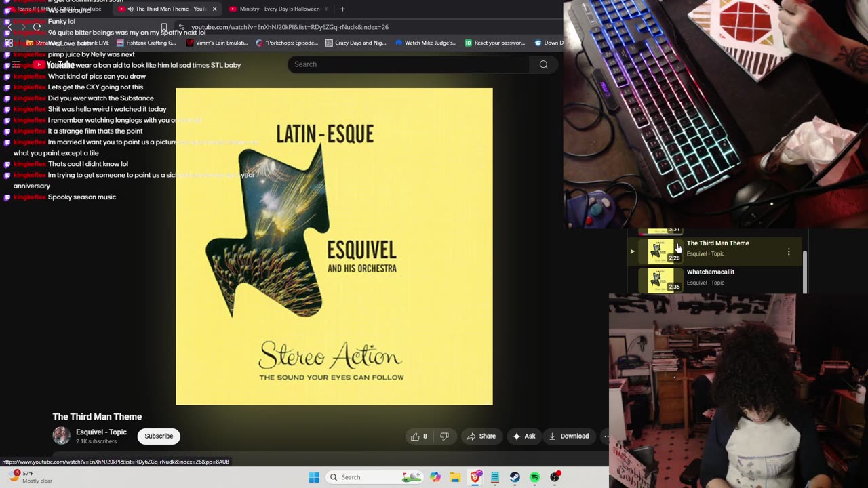
Task: Open the Windows Start menu
Action: point(314,477)
